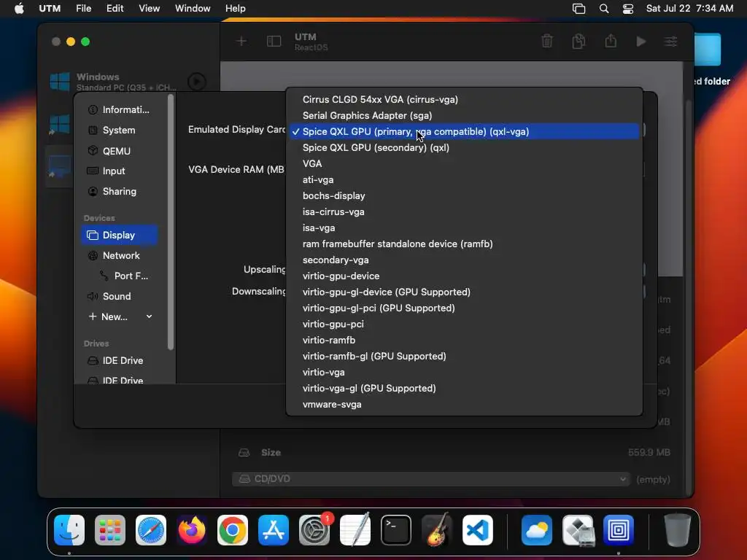
Task: Start the VM with play icon
Action: click(641, 42)
